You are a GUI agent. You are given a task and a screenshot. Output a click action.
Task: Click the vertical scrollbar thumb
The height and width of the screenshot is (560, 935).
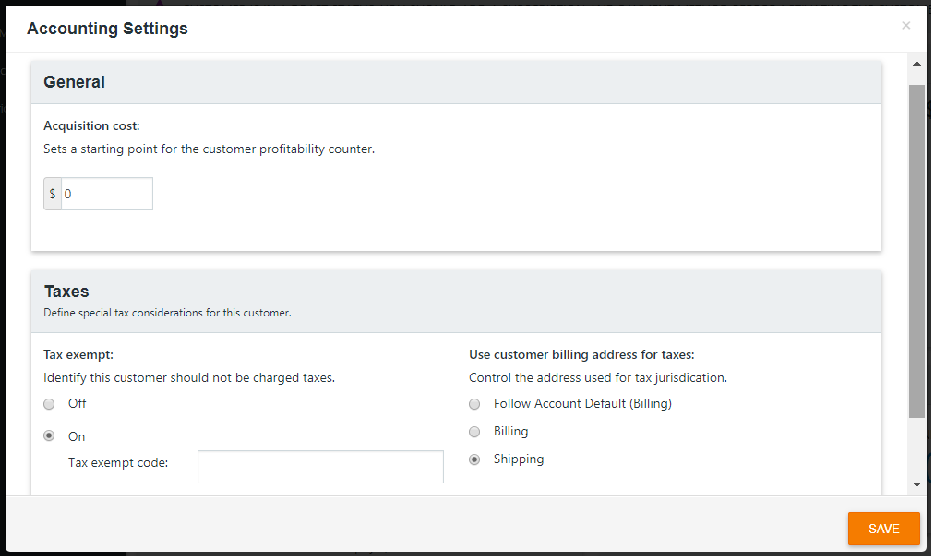917,251
